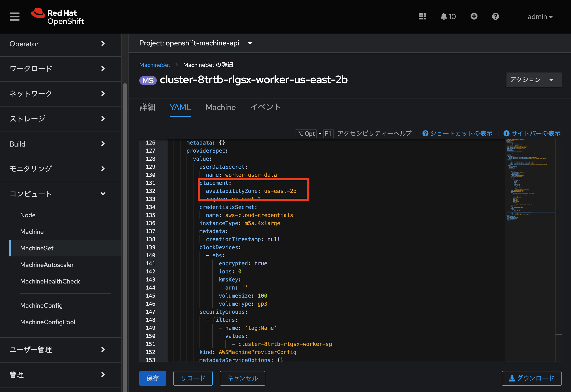Screen dimensions: 571x392
Task: Click the MS resource badge icon
Action: (148, 80)
